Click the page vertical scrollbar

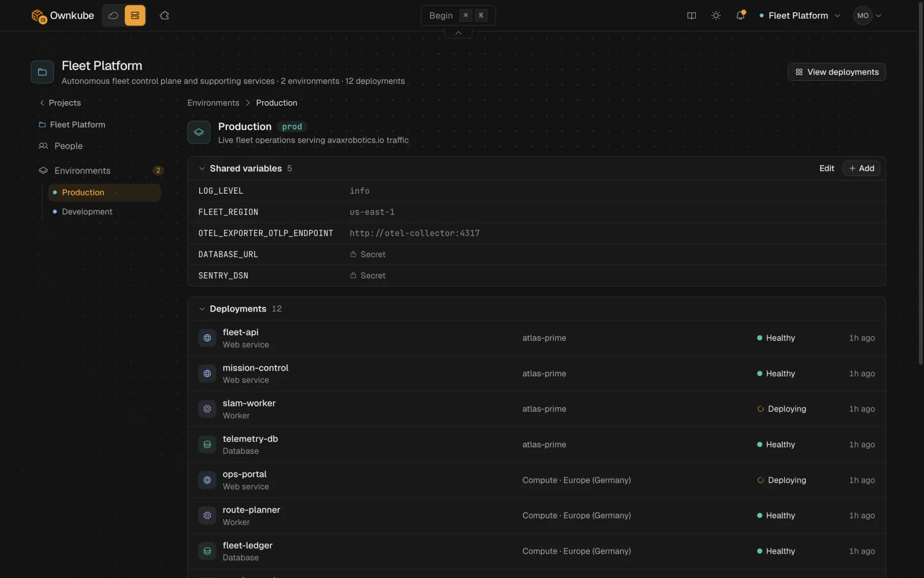coord(921,183)
